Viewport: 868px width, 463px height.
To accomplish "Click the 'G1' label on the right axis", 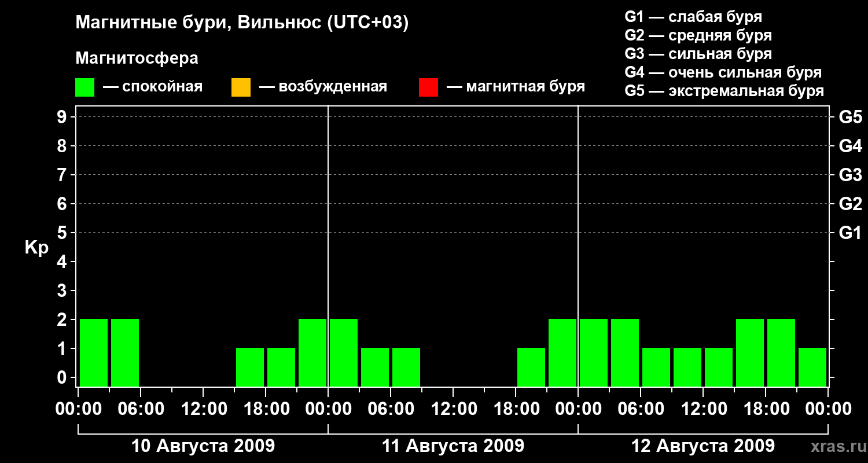I will point(850,233).
